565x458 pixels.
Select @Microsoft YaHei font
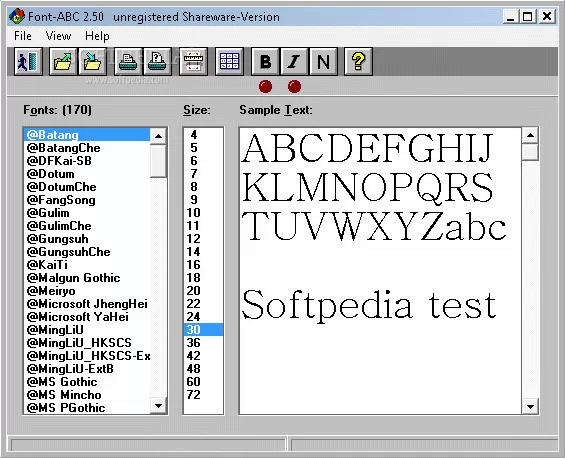click(87, 316)
